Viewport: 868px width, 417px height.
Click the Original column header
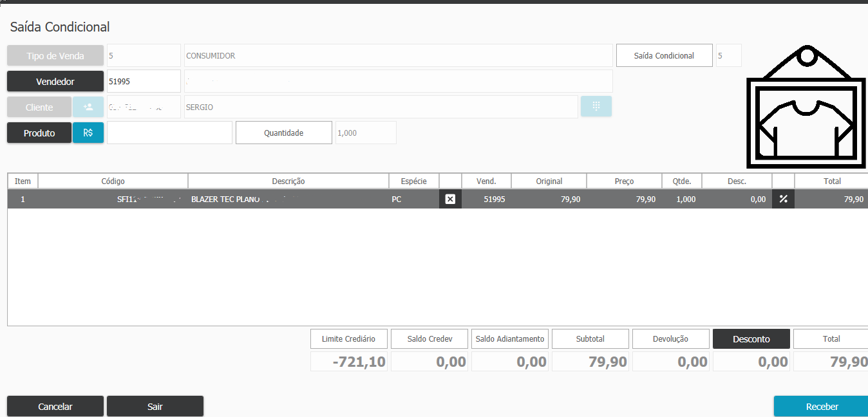(x=549, y=181)
